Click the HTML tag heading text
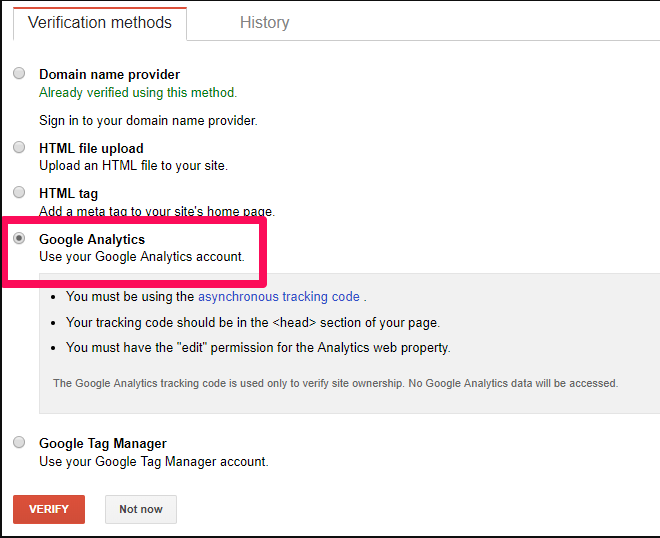This screenshot has width=660, height=538. pyautogui.click(x=68, y=193)
